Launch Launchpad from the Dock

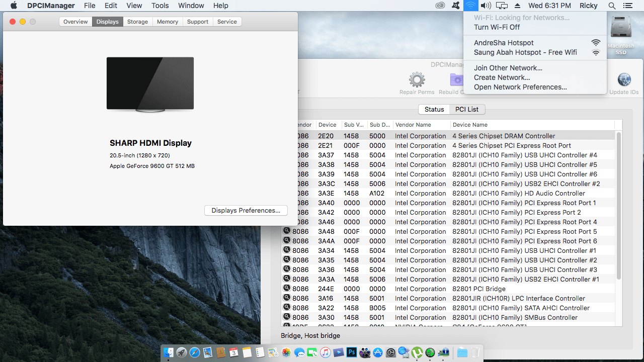[182, 352]
